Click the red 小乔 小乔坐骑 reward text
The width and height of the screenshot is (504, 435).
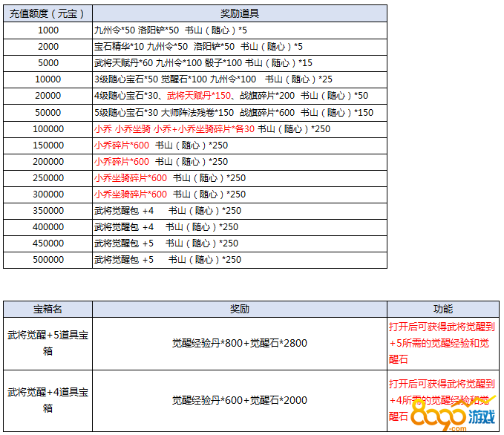click(122, 128)
